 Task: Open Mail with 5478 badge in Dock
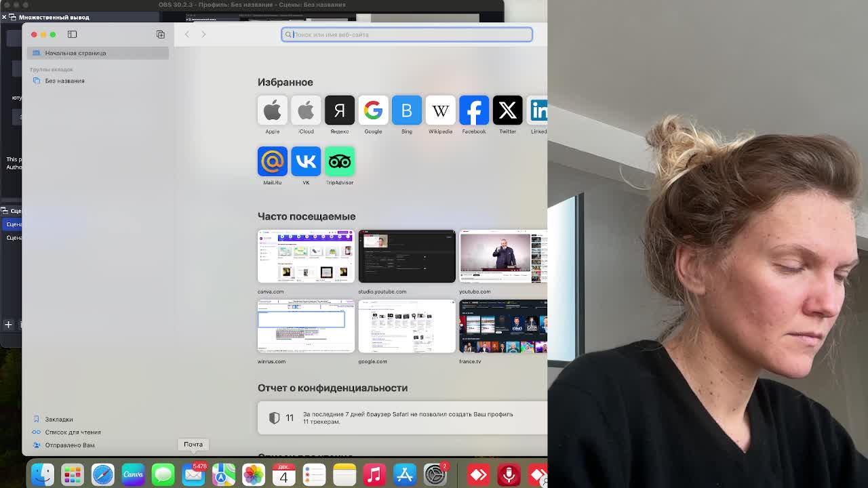pos(193,474)
